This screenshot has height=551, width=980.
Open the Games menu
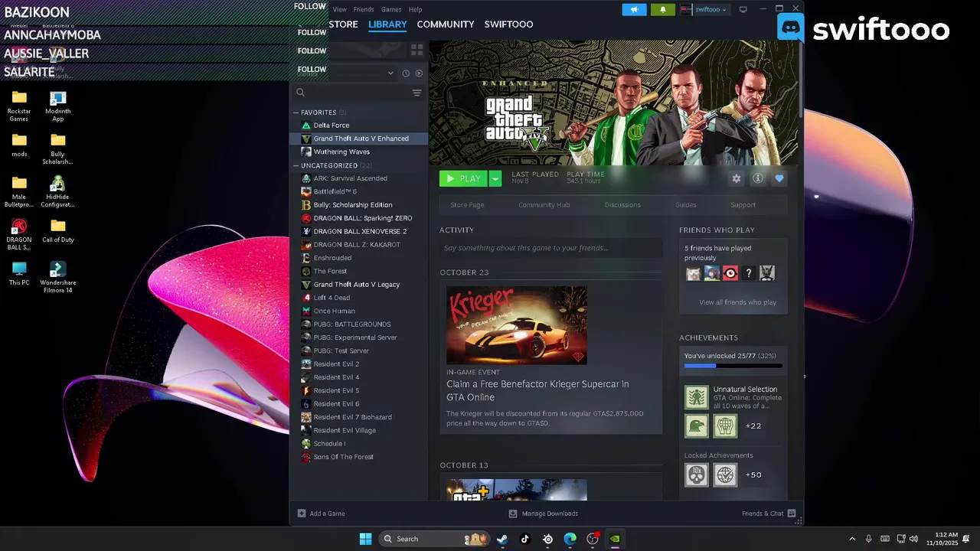391,9
